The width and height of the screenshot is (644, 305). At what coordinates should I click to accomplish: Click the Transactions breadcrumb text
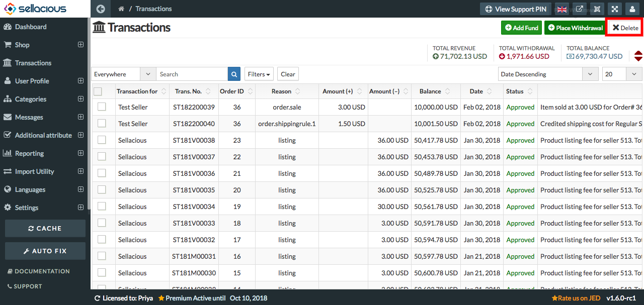point(153,9)
